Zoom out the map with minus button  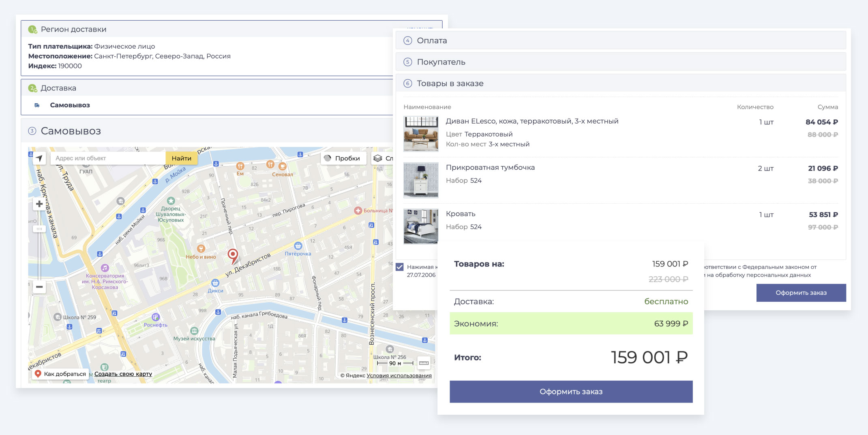point(39,287)
